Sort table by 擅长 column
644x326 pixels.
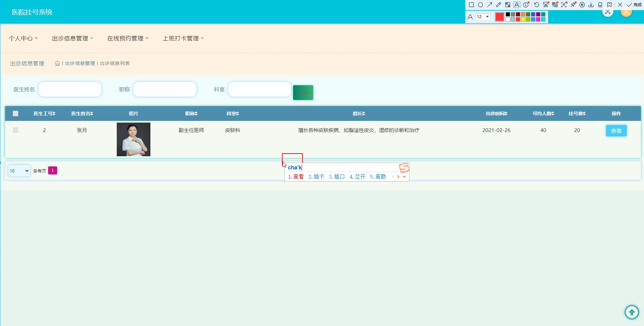click(x=359, y=113)
